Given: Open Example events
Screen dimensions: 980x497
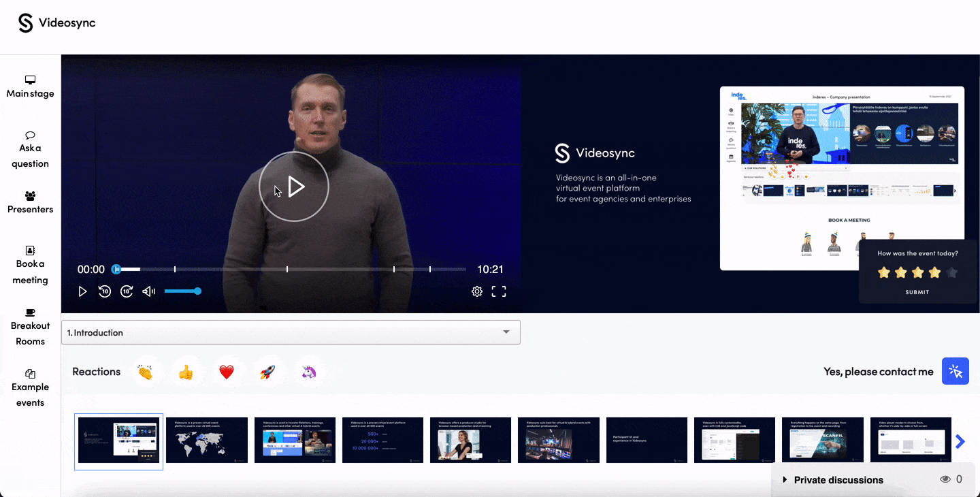Looking at the screenshot, I should (x=30, y=387).
